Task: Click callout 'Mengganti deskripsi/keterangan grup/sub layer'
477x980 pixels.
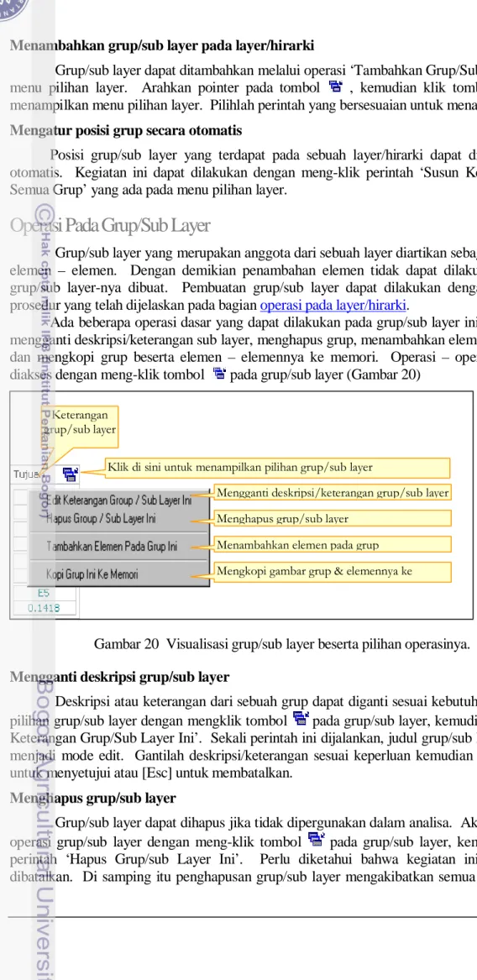Action: pos(333,493)
